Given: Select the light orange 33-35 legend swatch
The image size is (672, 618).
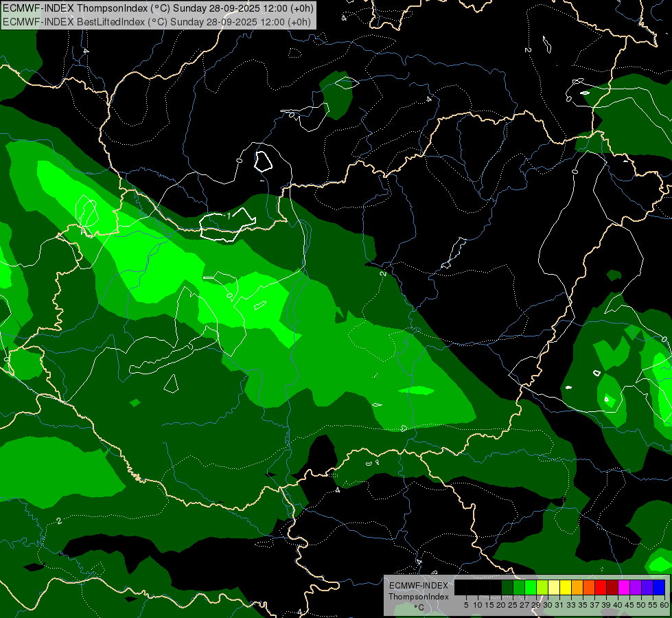Looking at the screenshot, I should pos(577,587).
